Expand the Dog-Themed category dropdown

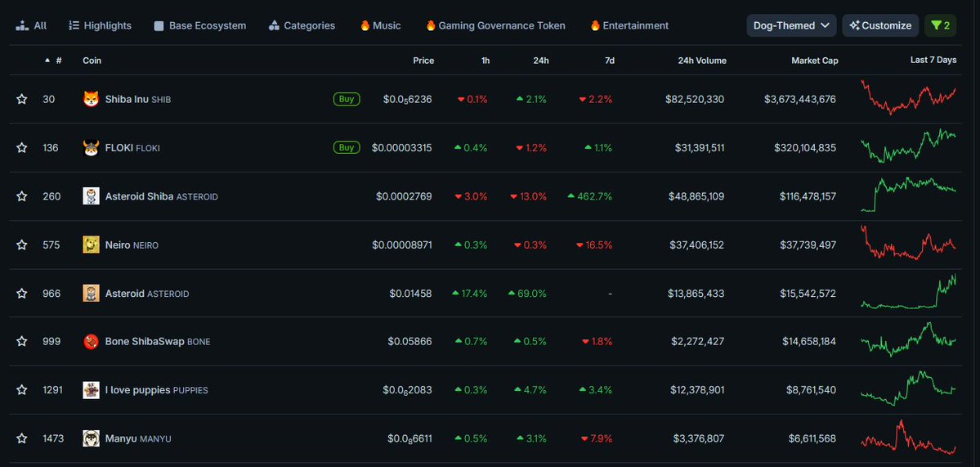[x=791, y=25]
